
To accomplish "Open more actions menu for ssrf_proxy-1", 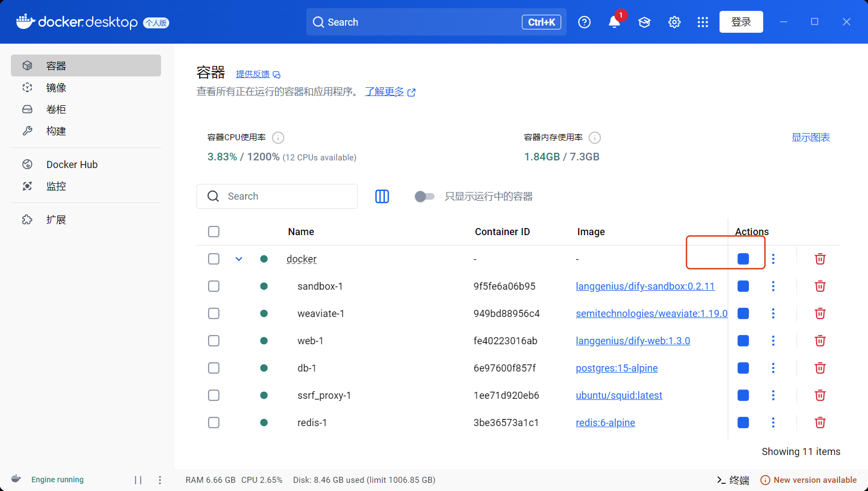I will click(773, 396).
